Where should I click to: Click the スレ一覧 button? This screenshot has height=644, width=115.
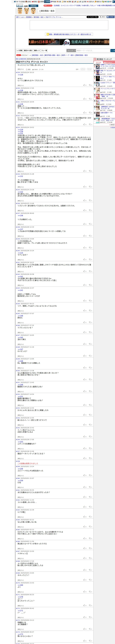(x=44, y=50)
